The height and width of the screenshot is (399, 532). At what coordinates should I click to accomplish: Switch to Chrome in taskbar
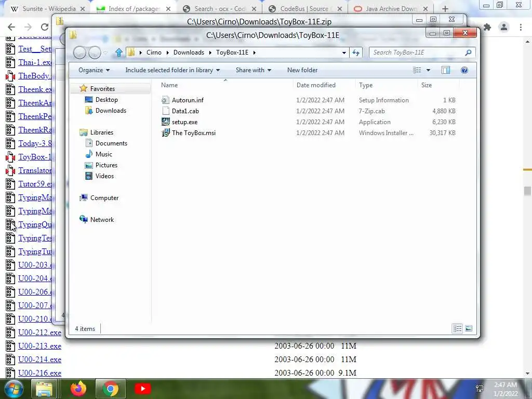click(x=110, y=389)
